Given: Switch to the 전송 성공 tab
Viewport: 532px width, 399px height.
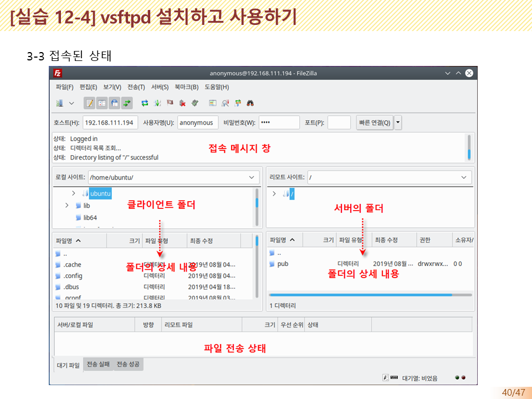Looking at the screenshot, I should tap(127, 365).
